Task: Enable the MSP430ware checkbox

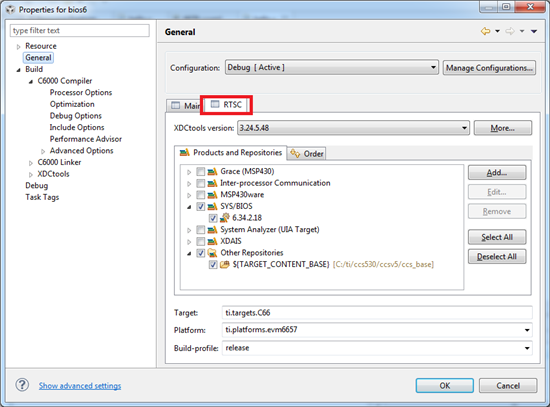Action: coord(201,195)
